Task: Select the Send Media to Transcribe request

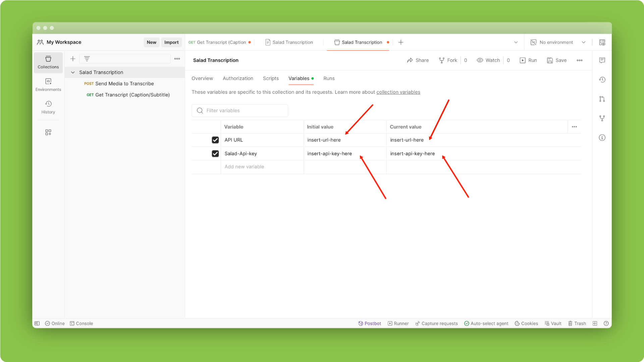Action: tap(124, 84)
